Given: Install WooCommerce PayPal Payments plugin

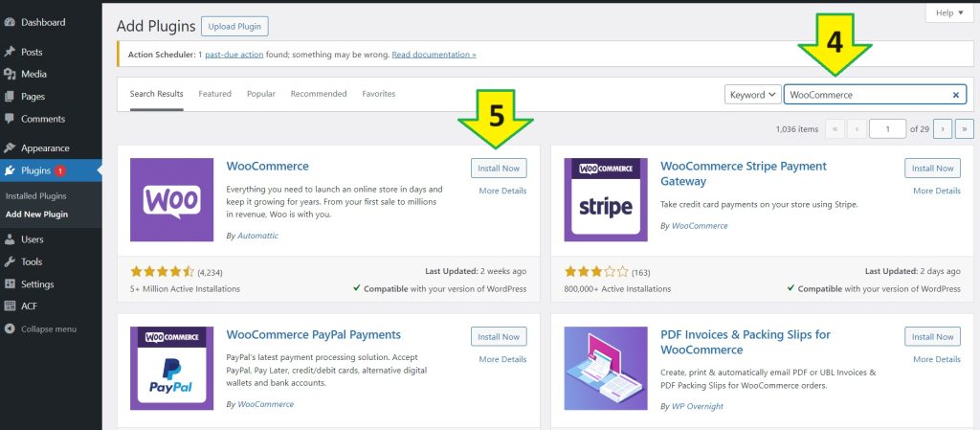Looking at the screenshot, I should (499, 336).
